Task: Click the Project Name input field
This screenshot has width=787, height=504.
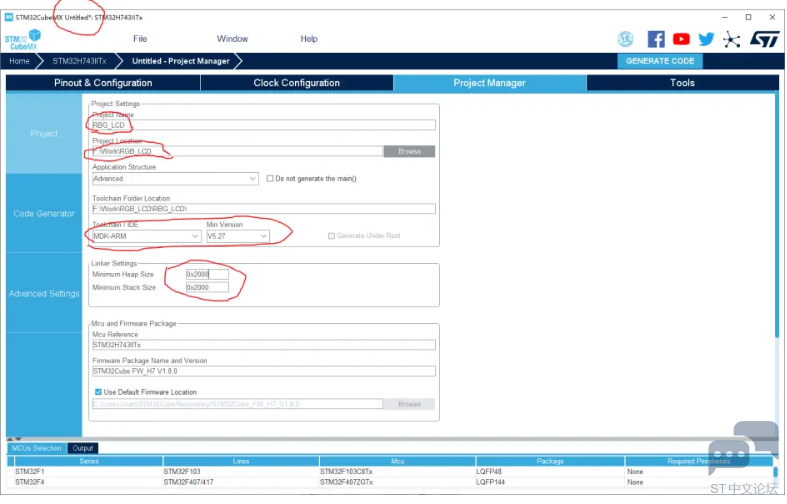Action: (x=264, y=125)
